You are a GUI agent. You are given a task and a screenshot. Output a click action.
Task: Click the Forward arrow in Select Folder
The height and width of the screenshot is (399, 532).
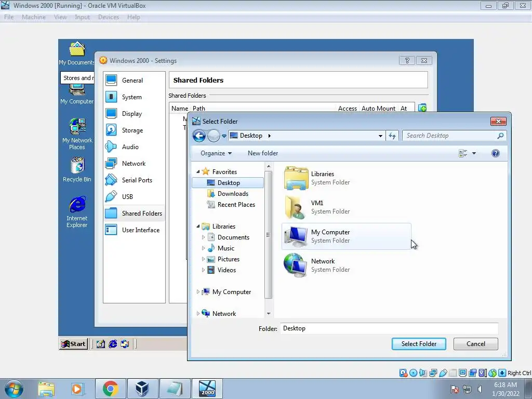[214, 136]
